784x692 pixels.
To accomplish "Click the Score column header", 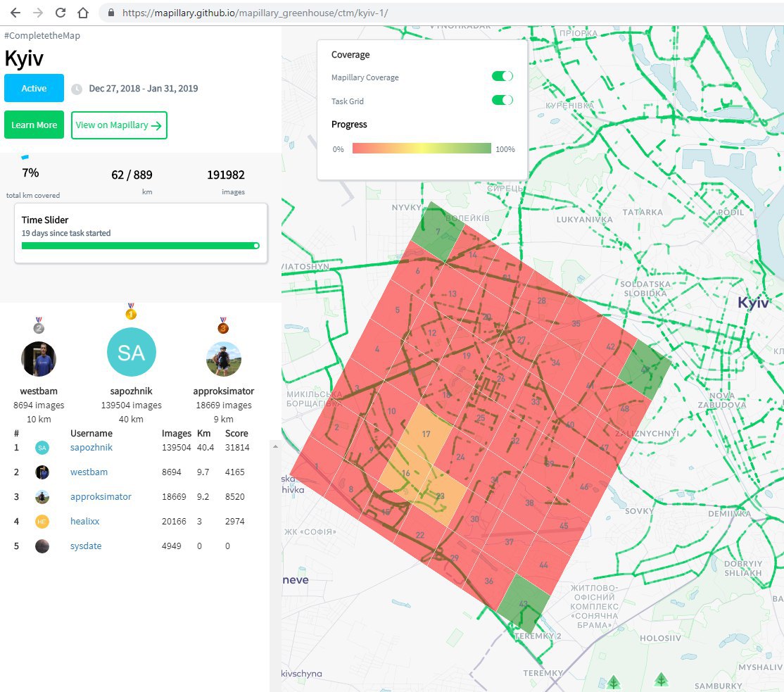I will [236, 433].
